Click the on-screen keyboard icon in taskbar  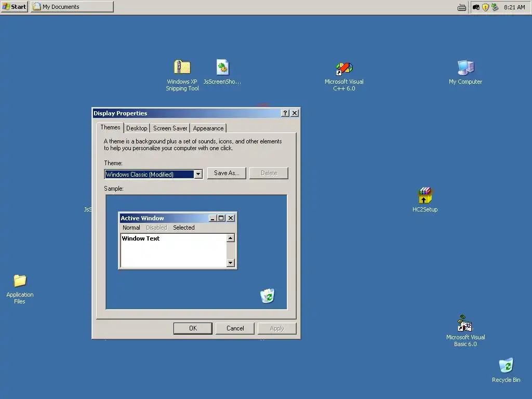tap(462, 7)
